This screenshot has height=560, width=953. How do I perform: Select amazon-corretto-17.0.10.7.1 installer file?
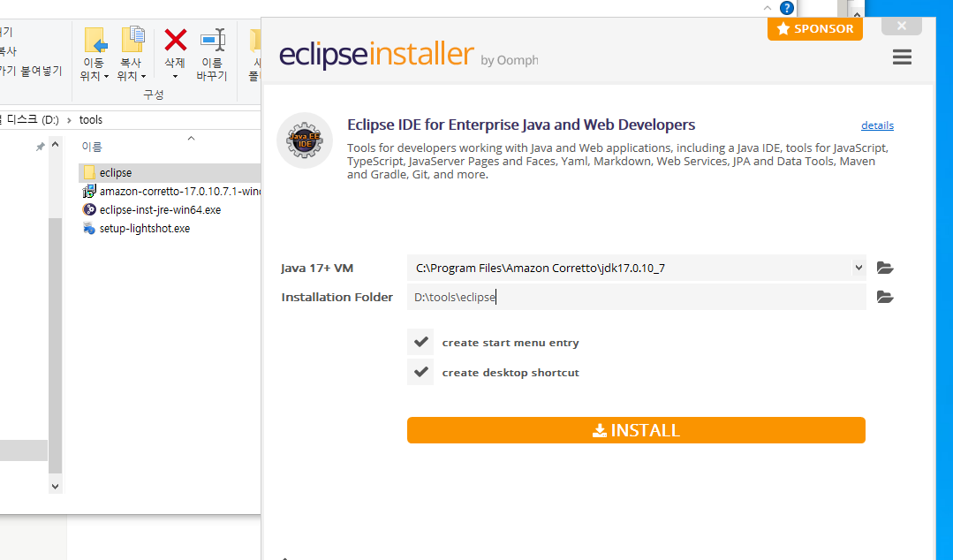170,192
